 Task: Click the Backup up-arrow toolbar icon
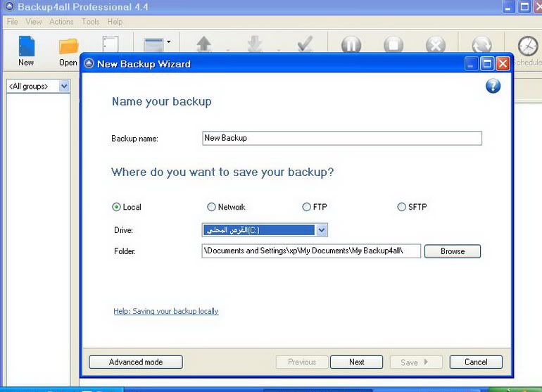pos(204,44)
